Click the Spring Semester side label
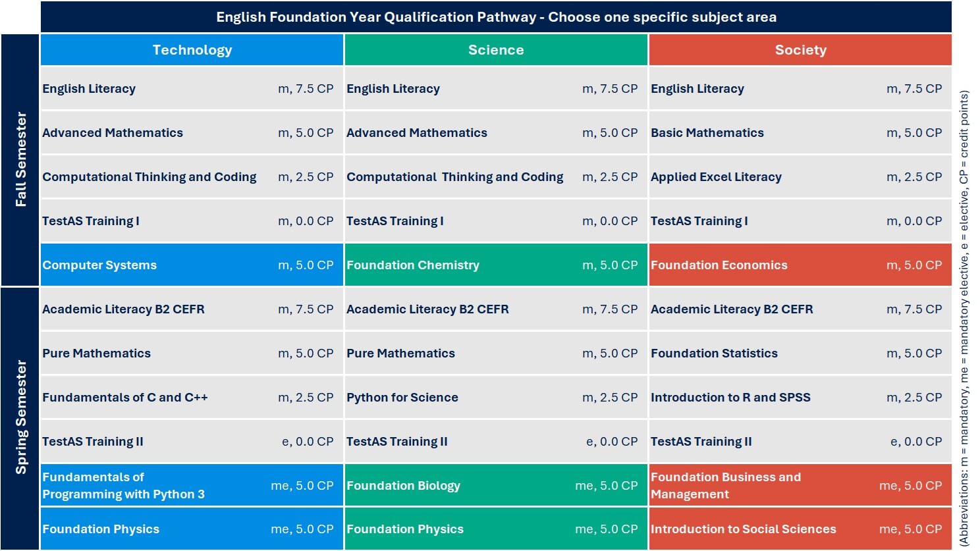 pyautogui.click(x=20, y=418)
